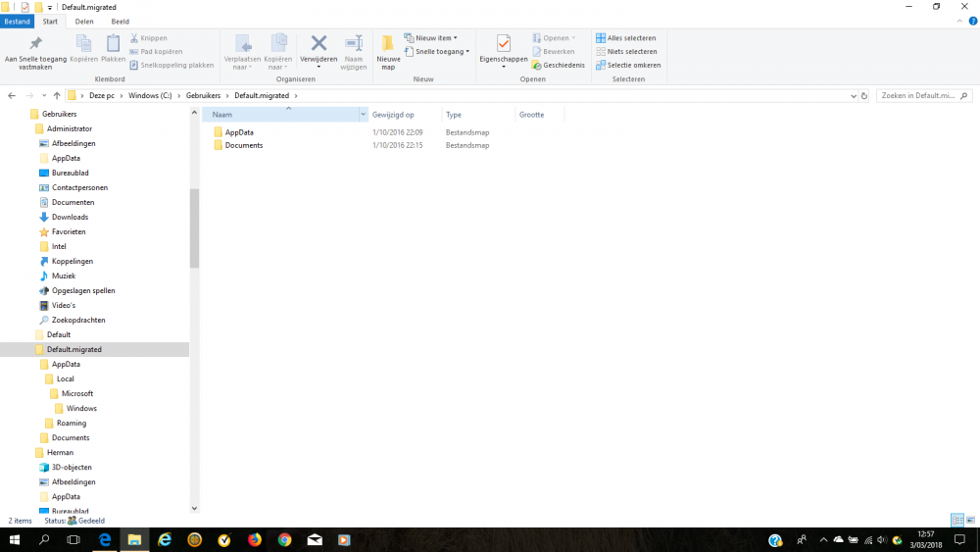
Task: Open Geschiedenis in the ribbon
Action: pyautogui.click(x=559, y=65)
